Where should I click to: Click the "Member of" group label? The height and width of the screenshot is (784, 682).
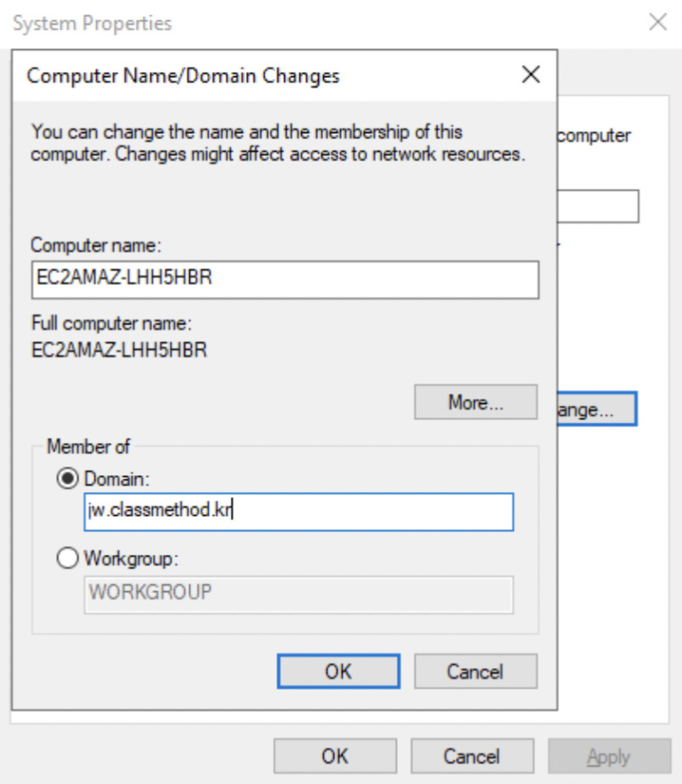tap(88, 447)
